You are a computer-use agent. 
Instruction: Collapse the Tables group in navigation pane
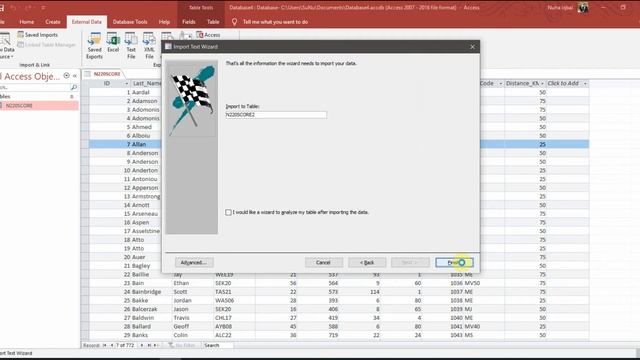pyautogui.click(x=72, y=97)
